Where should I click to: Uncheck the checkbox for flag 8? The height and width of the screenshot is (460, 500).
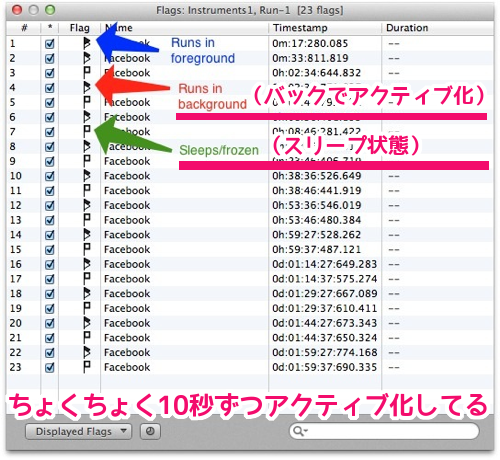click(50, 147)
